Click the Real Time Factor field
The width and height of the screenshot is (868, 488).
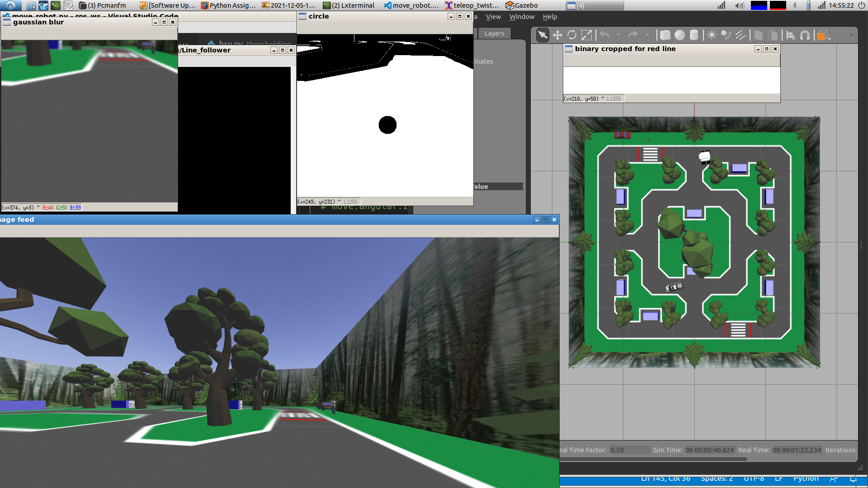coord(629,450)
